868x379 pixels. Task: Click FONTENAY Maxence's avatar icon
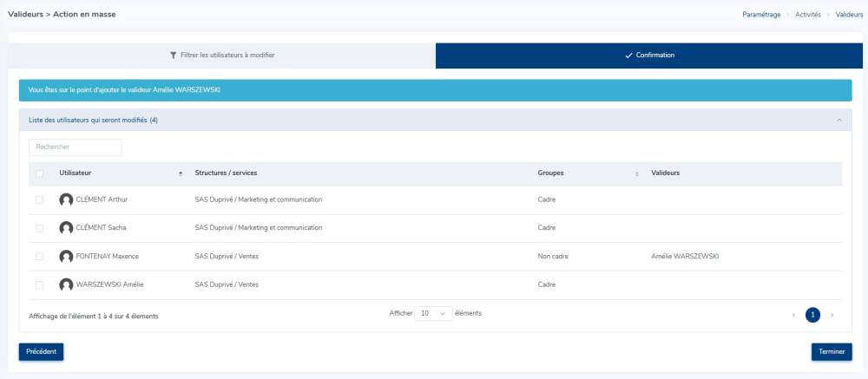pyautogui.click(x=66, y=257)
